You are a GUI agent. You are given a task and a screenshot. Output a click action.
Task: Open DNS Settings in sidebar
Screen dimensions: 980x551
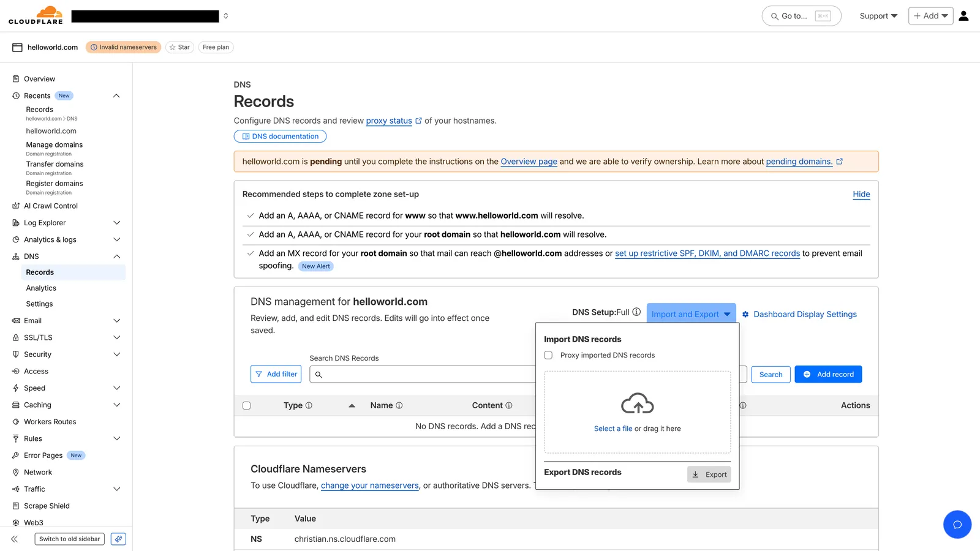[39, 304]
